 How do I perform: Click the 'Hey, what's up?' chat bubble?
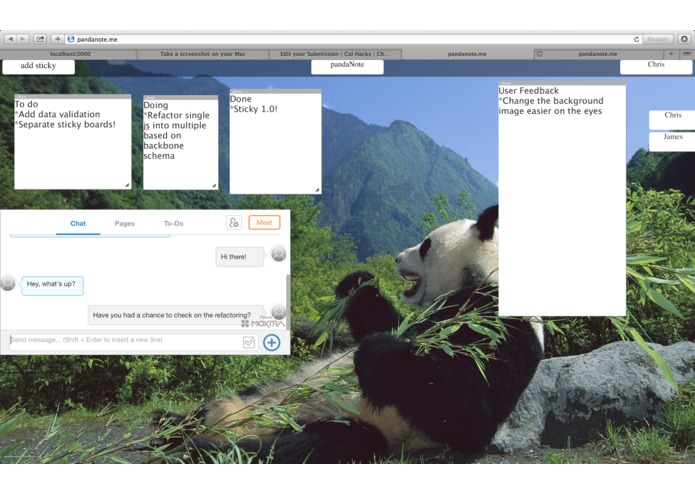coord(52,285)
